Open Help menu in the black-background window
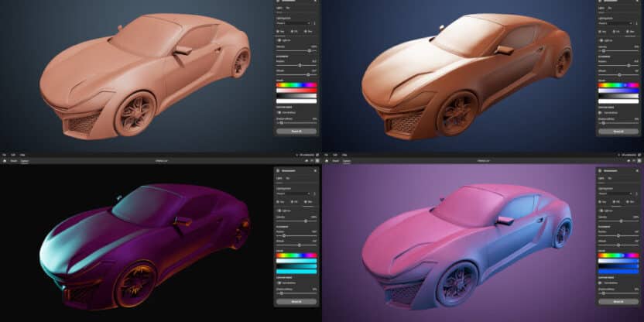 [22, 155]
